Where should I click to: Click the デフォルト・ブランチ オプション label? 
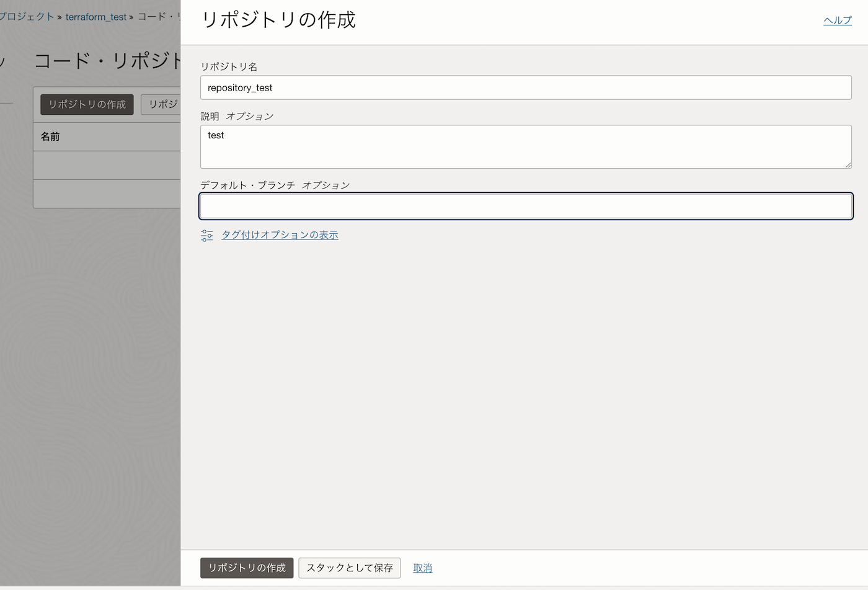coord(275,185)
